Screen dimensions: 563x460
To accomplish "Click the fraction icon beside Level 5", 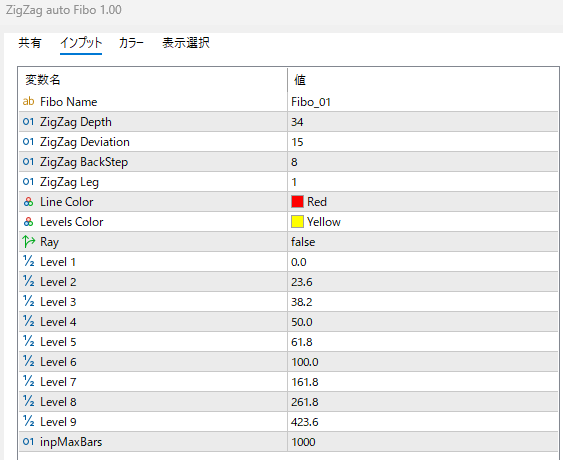I will [28, 341].
